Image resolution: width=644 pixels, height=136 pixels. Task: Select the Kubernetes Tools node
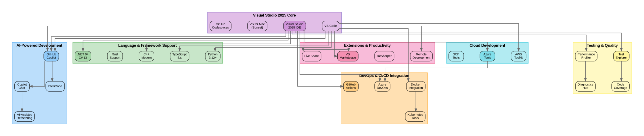[x=415, y=116]
